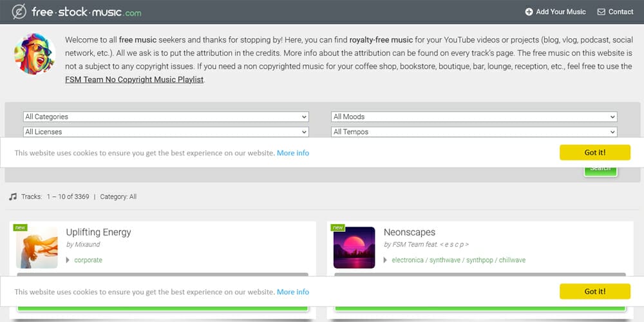
Task: Select the electronica / synthwave / synthpop / chillwave tag
Action: (x=459, y=260)
